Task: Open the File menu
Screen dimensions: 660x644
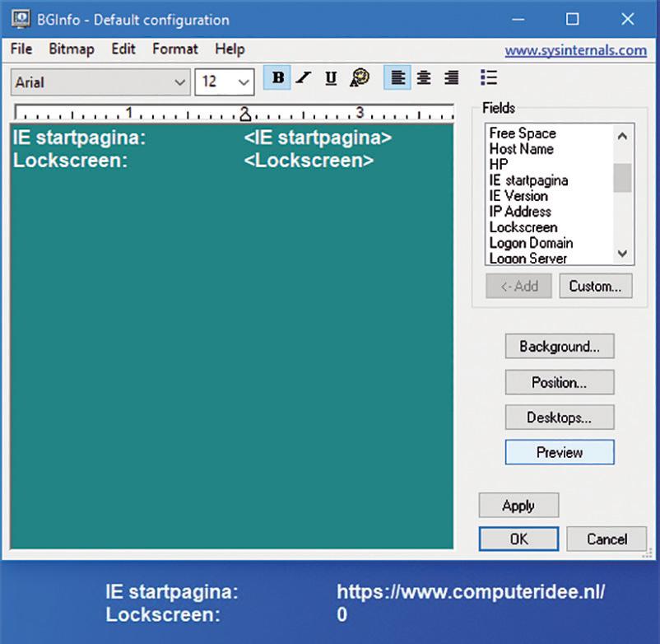Action: point(21,49)
